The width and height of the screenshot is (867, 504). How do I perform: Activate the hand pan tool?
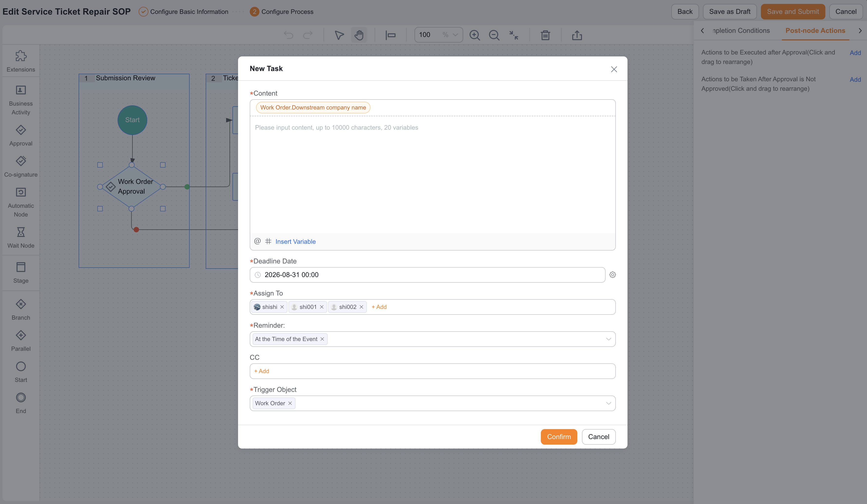click(x=359, y=35)
